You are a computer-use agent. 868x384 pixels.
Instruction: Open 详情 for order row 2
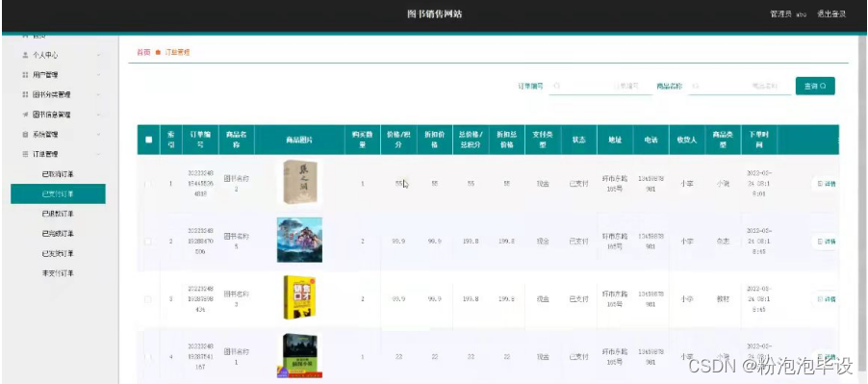[x=827, y=242]
